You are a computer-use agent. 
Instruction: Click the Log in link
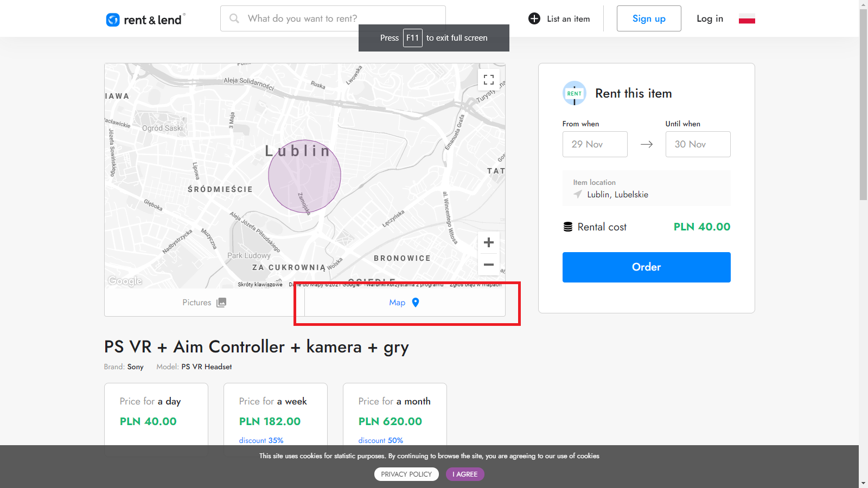coord(710,18)
